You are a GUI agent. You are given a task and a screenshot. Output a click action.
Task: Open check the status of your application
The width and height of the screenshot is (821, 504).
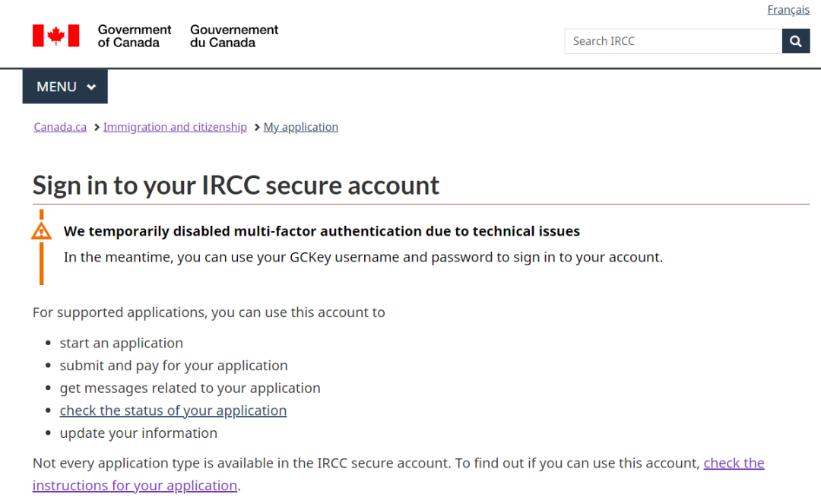coord(173,410)
